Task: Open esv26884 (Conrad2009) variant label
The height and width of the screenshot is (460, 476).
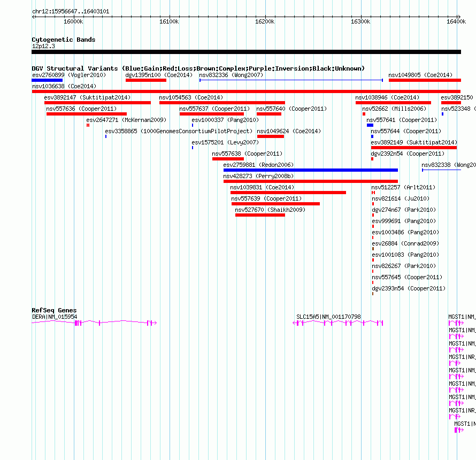Action: point(405,243)
